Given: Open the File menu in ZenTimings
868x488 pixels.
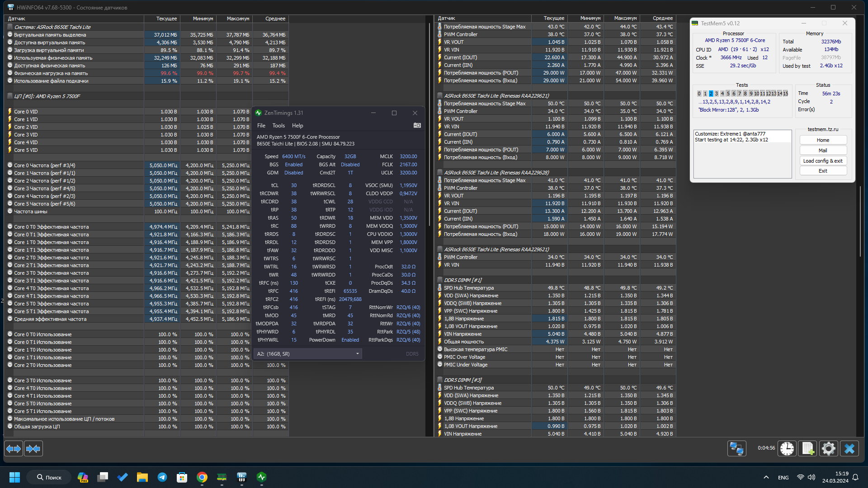Looking at the screenshot, I should [x=261, y=126].
